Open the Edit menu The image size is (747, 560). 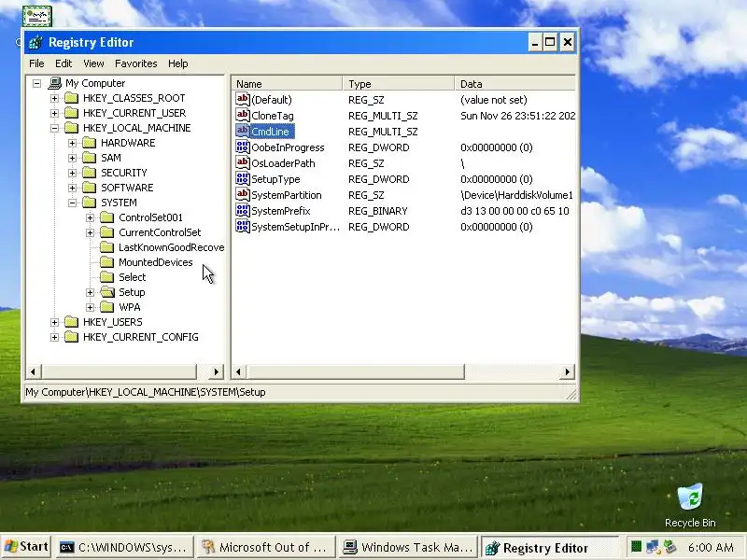[x=63, y=63]
